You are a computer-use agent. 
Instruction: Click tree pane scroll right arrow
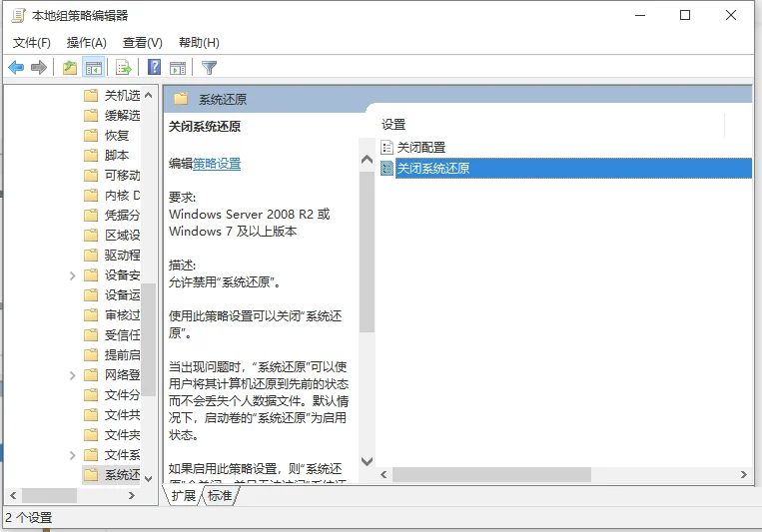[x=131, y=495]
